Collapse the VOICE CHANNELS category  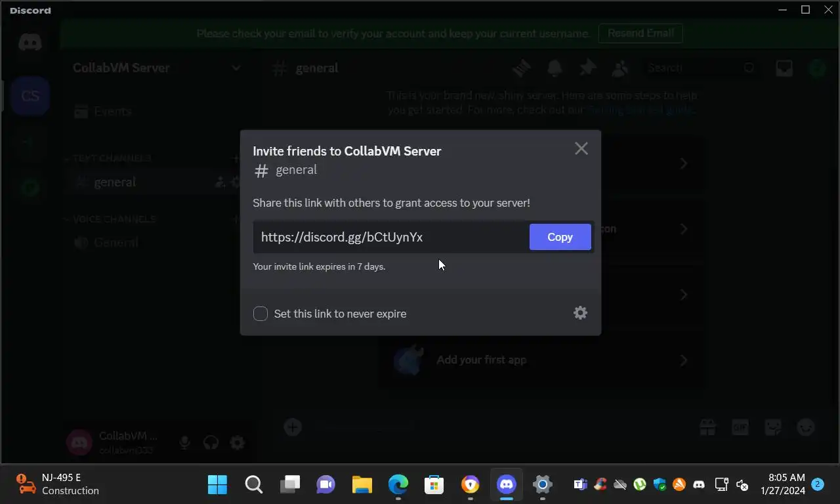tap(114, 219)
